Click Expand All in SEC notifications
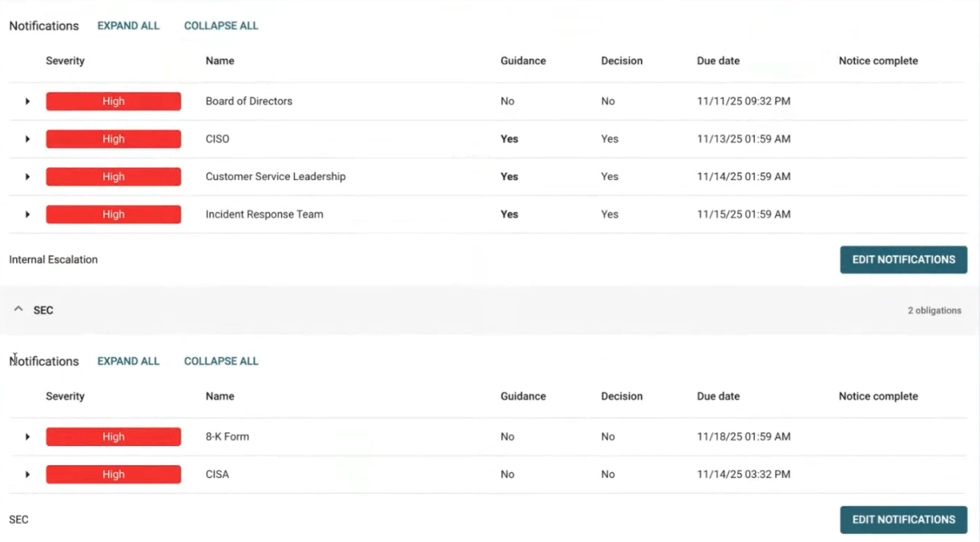This screenshot has width=980, height=542. (x=128, y=361)
